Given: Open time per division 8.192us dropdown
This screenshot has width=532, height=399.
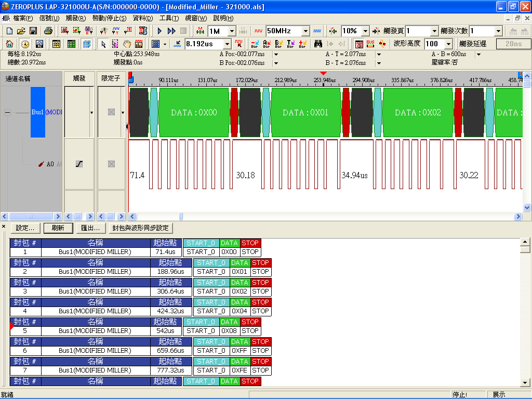Looking at the screenshot, I should tap(227, 44).
